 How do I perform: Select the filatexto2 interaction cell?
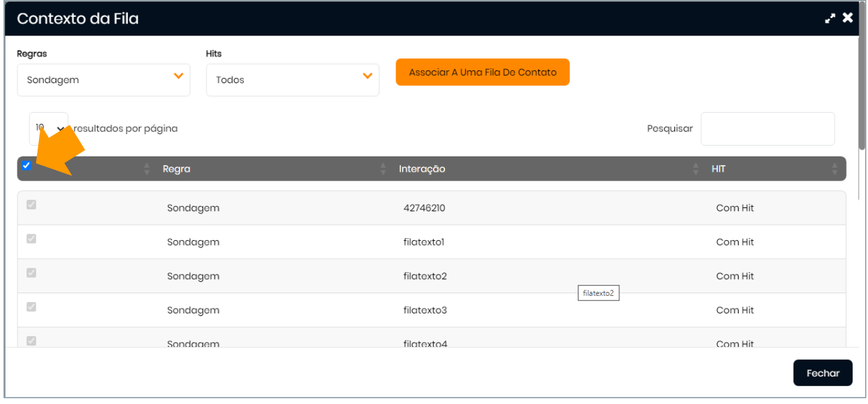(x=425, y=276)
